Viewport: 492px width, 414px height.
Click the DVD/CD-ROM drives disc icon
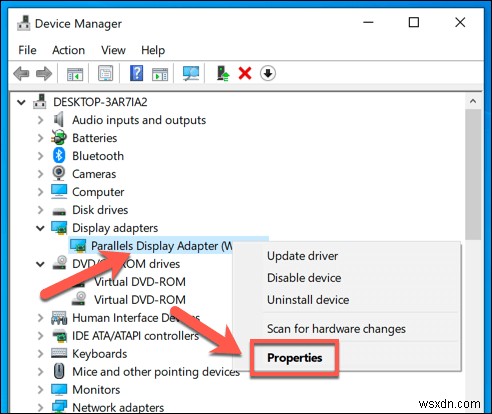coord(60,263)
